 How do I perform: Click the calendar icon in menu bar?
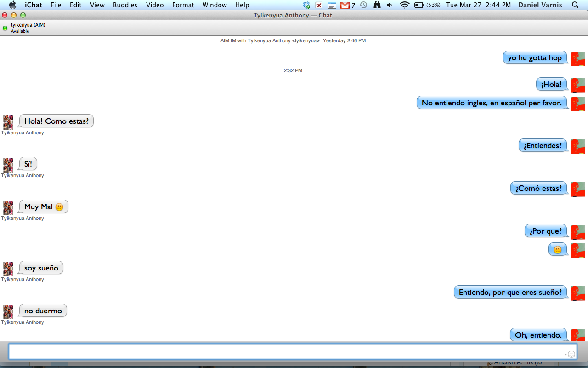click(332, 5)
